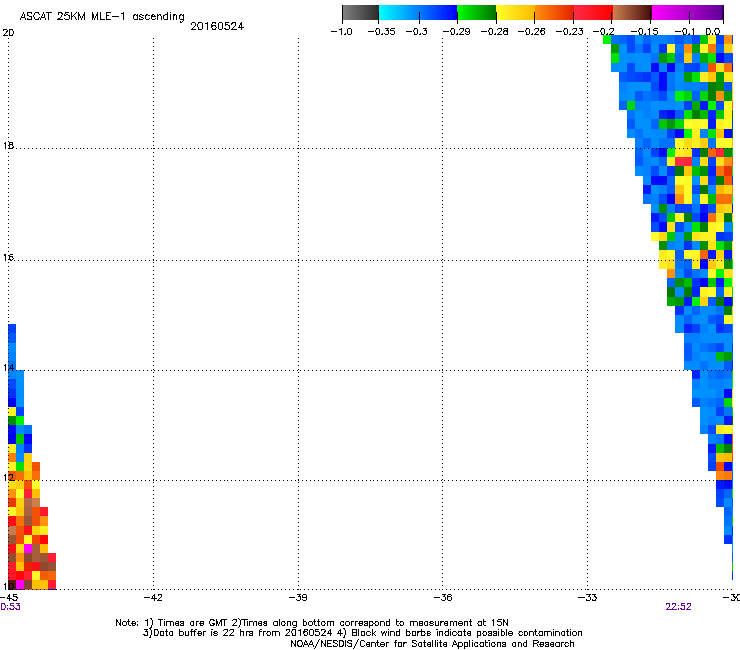740x650 pixels.
Task: Click the longitude label -33
Action: [x=587, y=598]
